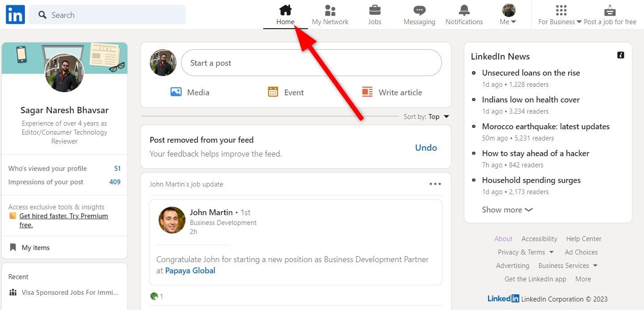644x310 pixels.
Task: Open the Notifications bell icon
Action: click(x=464, y=10)
